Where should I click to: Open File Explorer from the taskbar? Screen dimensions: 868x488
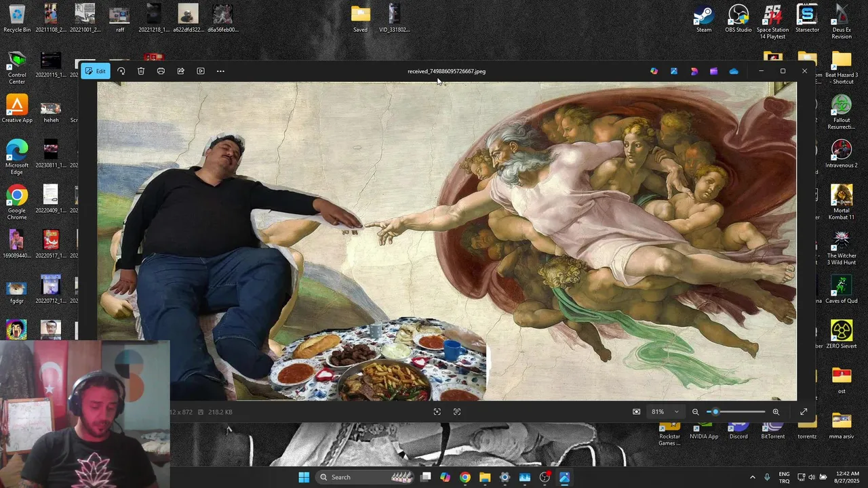coord(485,477)
